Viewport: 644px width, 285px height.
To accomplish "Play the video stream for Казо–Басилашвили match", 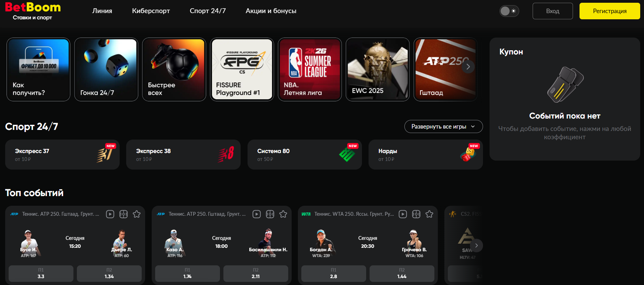I will (x=256, y=214).
